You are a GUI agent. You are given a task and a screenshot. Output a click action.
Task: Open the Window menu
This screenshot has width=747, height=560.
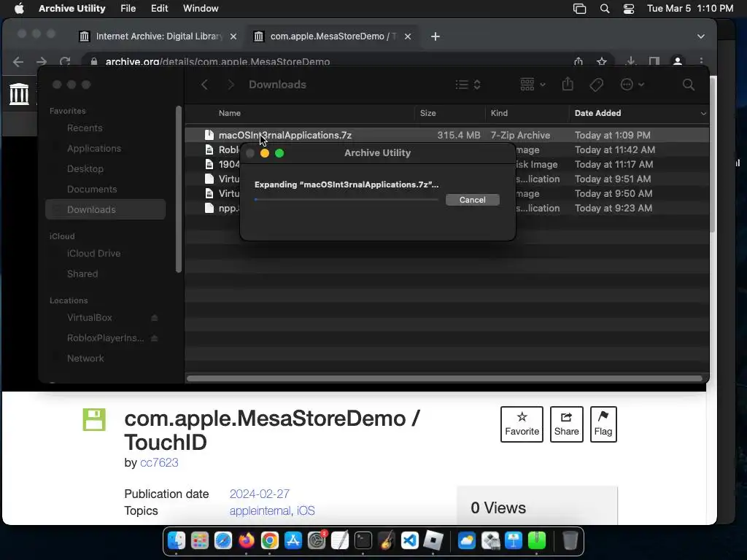[201, 9]
